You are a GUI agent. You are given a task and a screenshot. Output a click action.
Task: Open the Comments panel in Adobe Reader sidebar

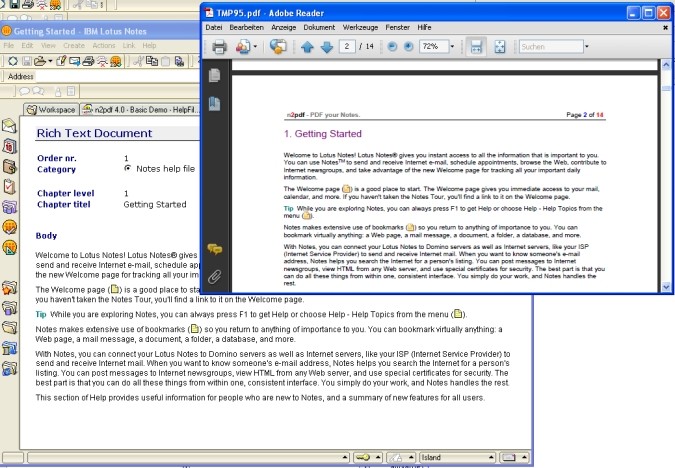tap(215, 248)
